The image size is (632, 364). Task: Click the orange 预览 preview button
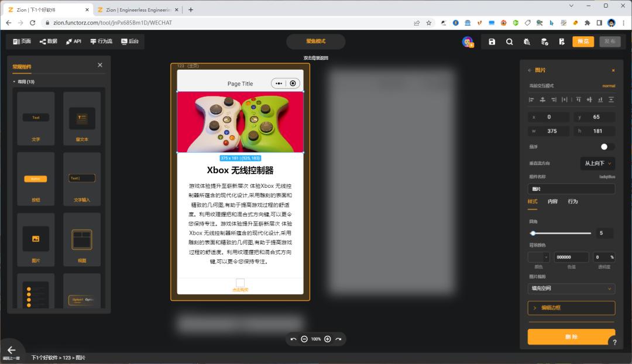tap(582, 42)
